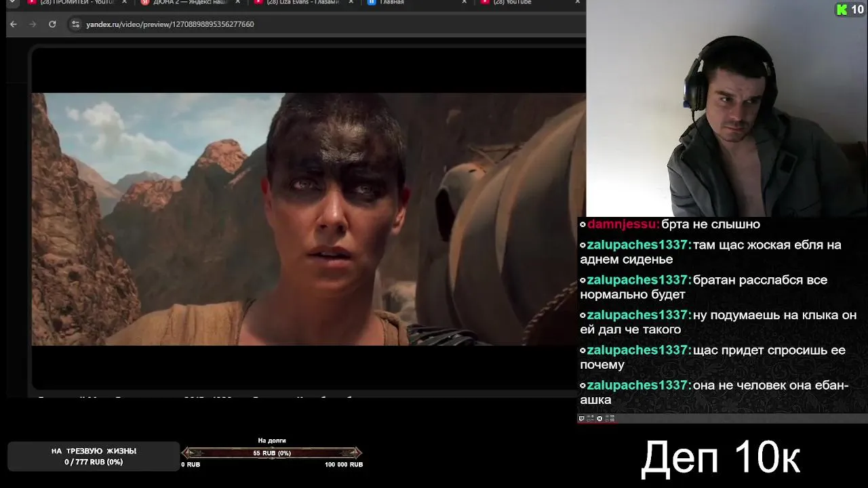The image size is (868, 488).
Task: Click the Twitch icon below the chat
Action: [581, 419]
